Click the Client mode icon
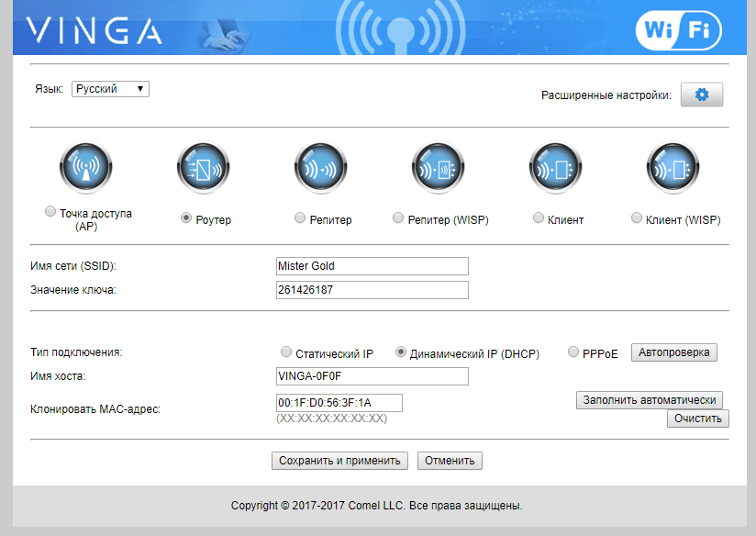 555,169
